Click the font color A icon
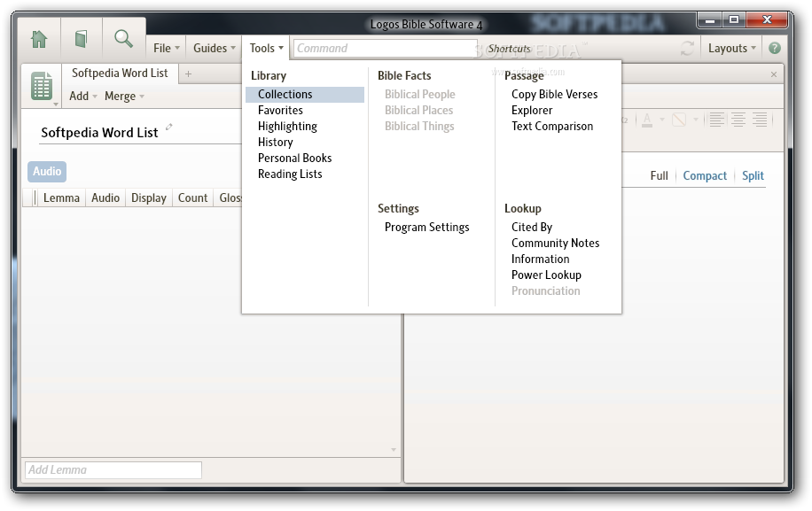 tap(647, 120)
